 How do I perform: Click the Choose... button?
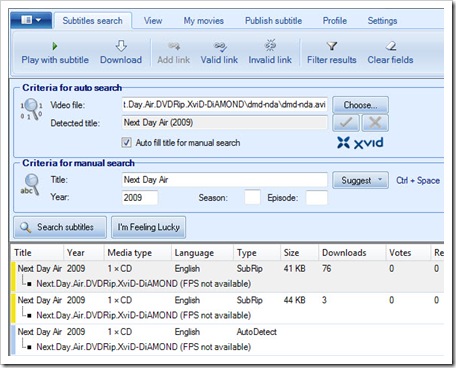click(360, 105)
